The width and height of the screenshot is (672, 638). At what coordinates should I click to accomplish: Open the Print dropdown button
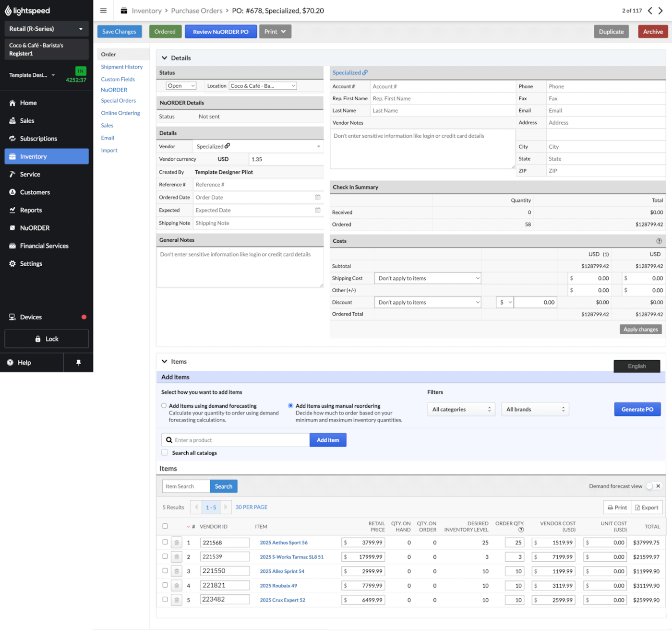coord(276,32)
